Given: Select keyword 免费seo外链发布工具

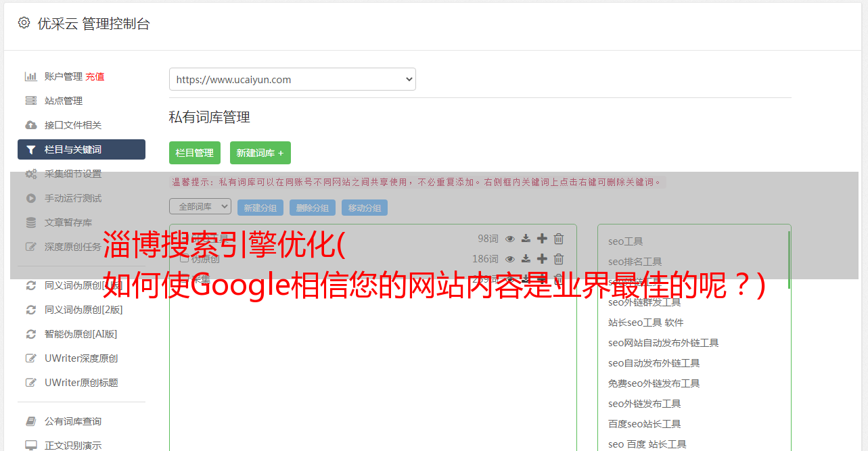Looking at the screenshot, I should [x=654, y=383].
